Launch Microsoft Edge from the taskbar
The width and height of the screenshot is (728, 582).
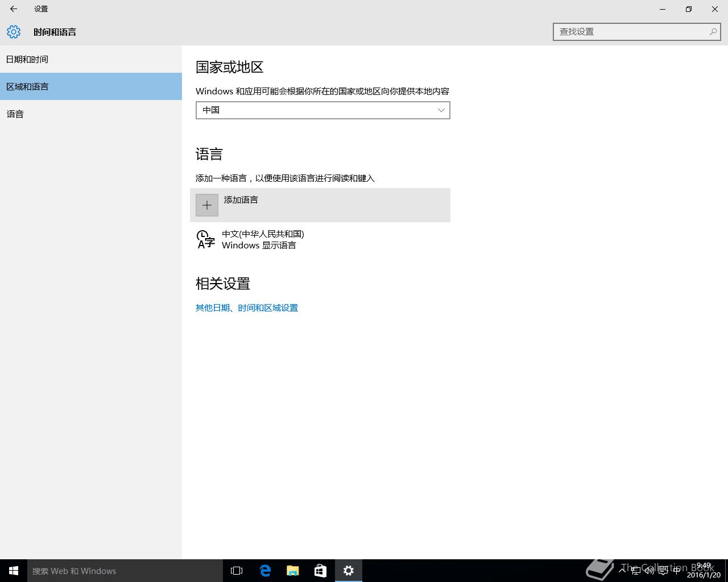pyautogui.click(x=265, y=571)
